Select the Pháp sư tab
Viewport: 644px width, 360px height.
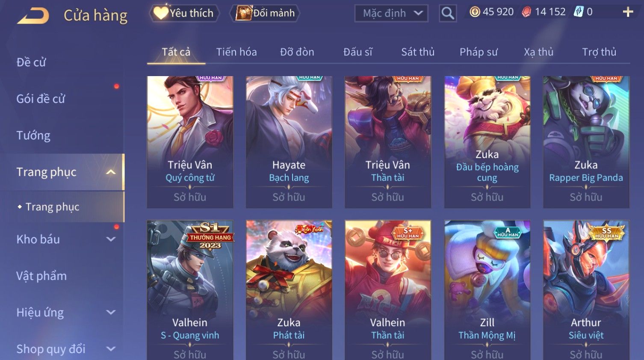(479, 52)
